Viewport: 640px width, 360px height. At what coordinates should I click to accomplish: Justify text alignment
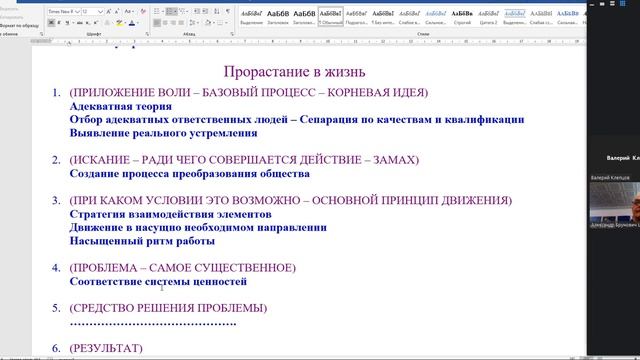click(x=181, y=23)
